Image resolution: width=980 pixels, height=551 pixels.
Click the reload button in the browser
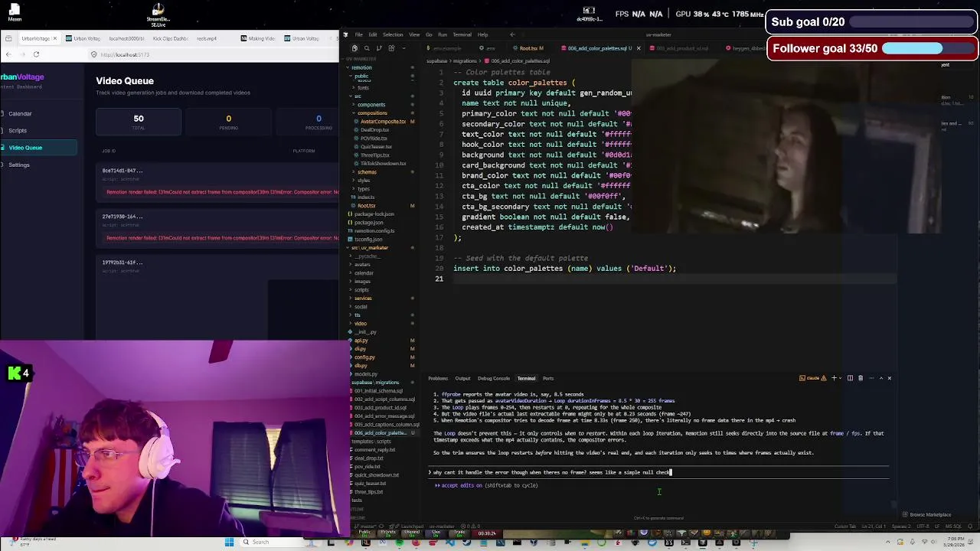(36, 54)
